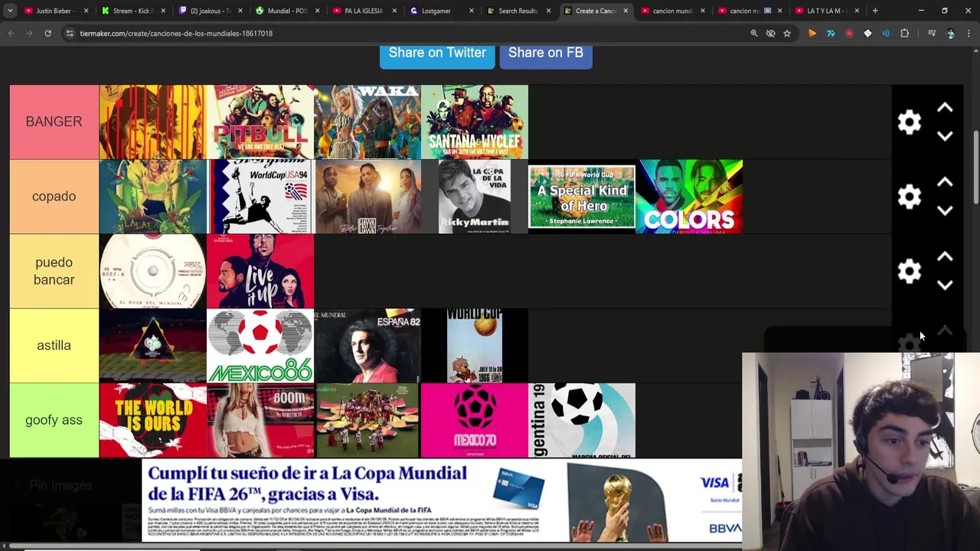980x551 pixels.
Task: Switch to the Mundial - POS tab
Action: [x=286, y=11]
